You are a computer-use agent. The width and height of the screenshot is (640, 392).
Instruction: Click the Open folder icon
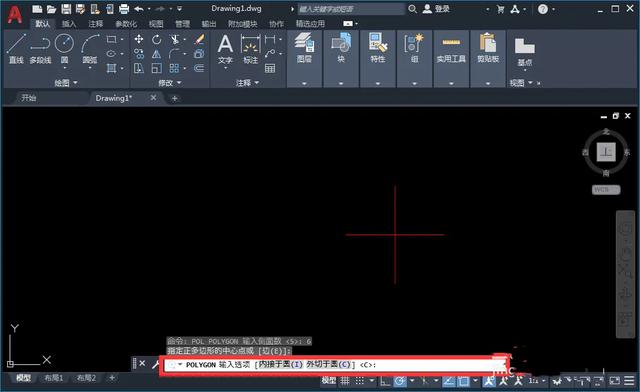[51, 9]
